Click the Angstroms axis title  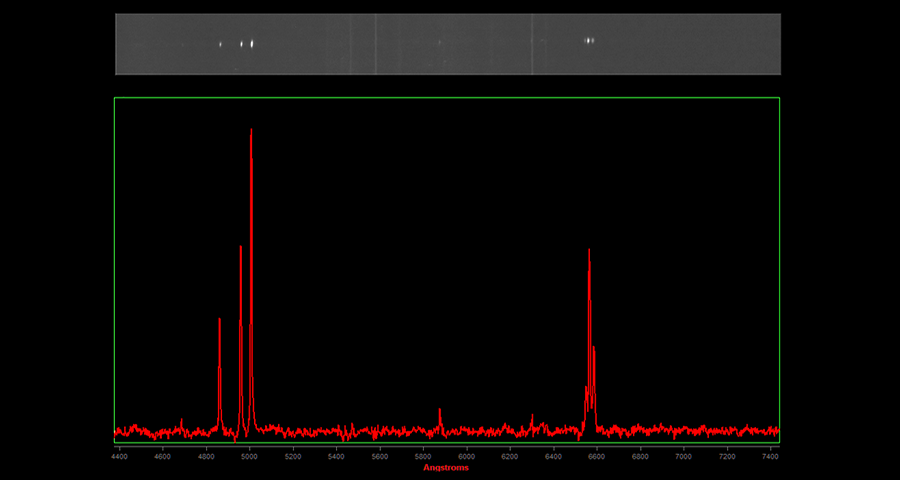coord(445,467)
